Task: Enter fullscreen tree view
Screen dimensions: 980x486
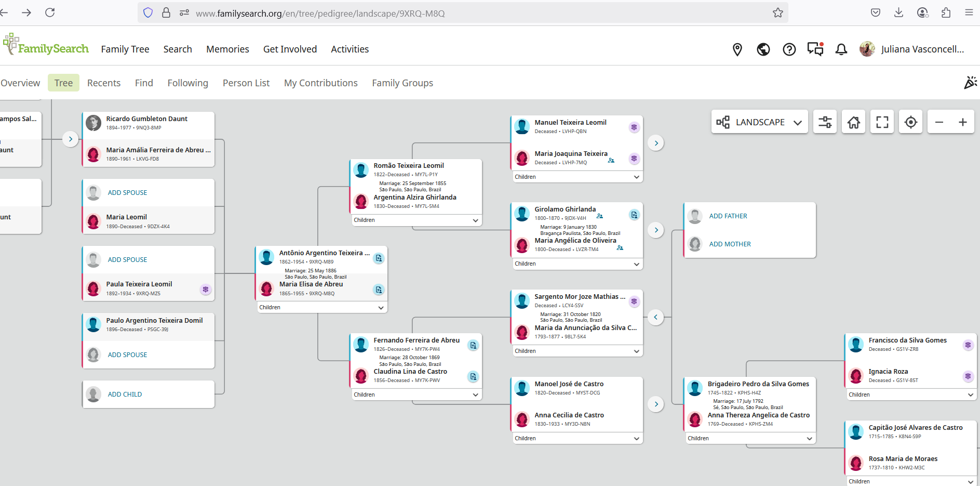Action: [x=882, y=122]
